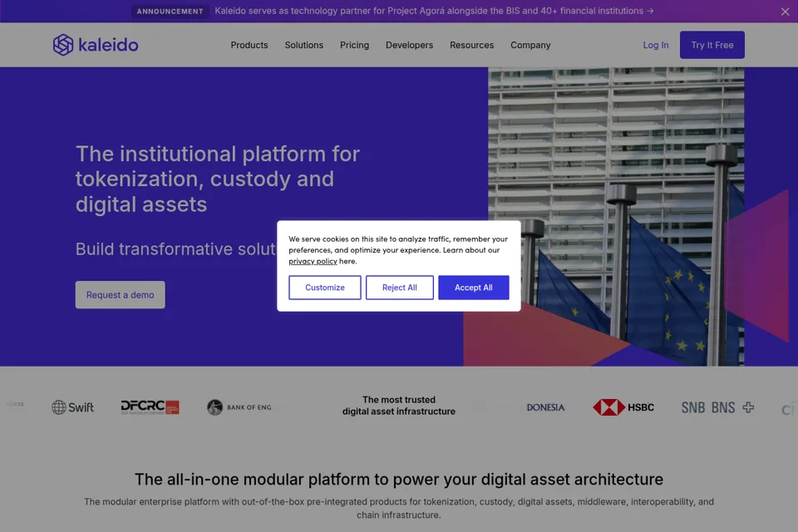The width and height of the screenshot is (798, 532).
Task: Open the Developers menu
Action: tap(409, 45)
